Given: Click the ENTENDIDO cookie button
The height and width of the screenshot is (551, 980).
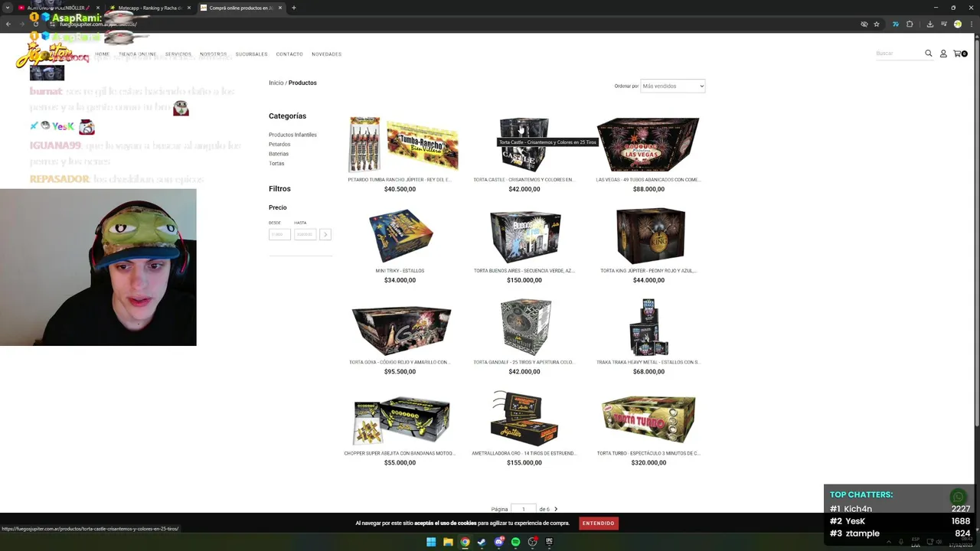Looking at the screenshot, I should (x=598, y=523).
